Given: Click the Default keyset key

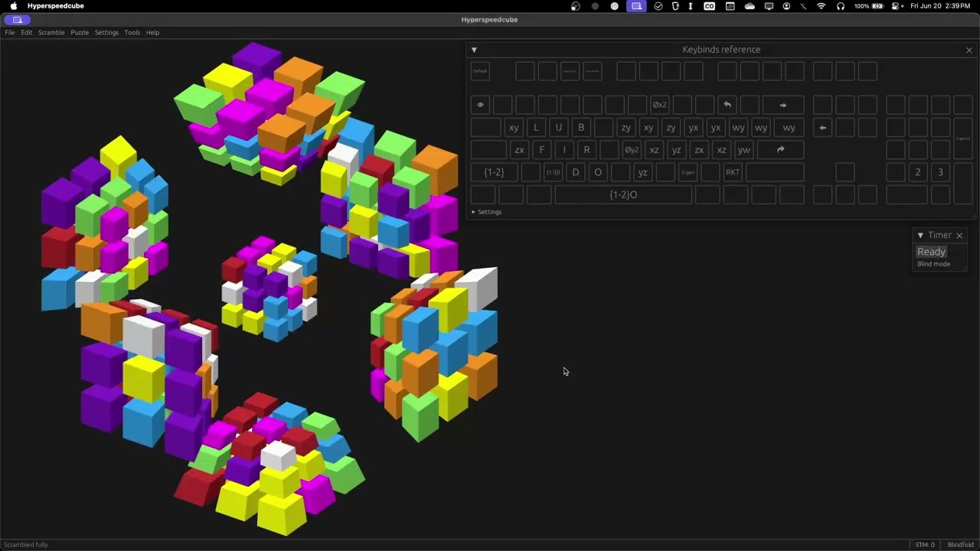Looking at the screenshot, I should [x=480, y=71].
